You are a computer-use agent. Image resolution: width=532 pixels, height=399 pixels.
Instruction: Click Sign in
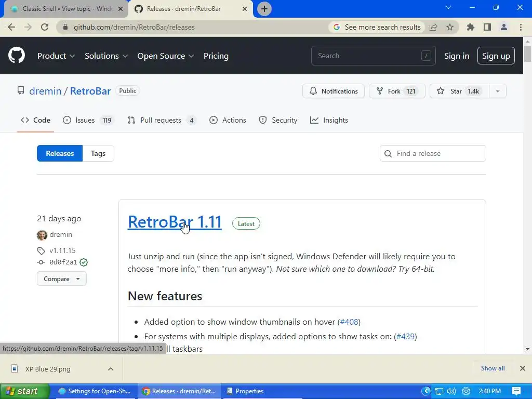point(457,56)
